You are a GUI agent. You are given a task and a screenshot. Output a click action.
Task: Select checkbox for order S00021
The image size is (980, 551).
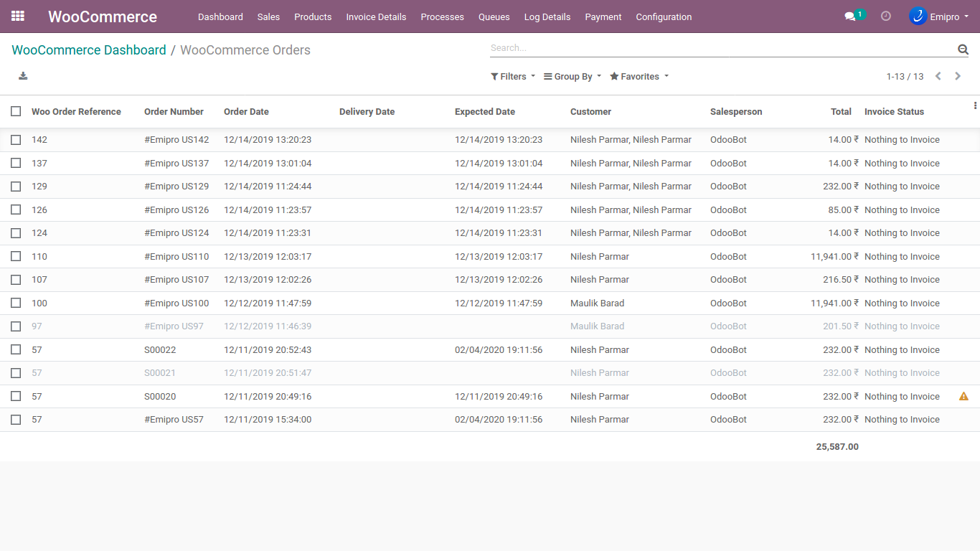click(x=16, y=373)
